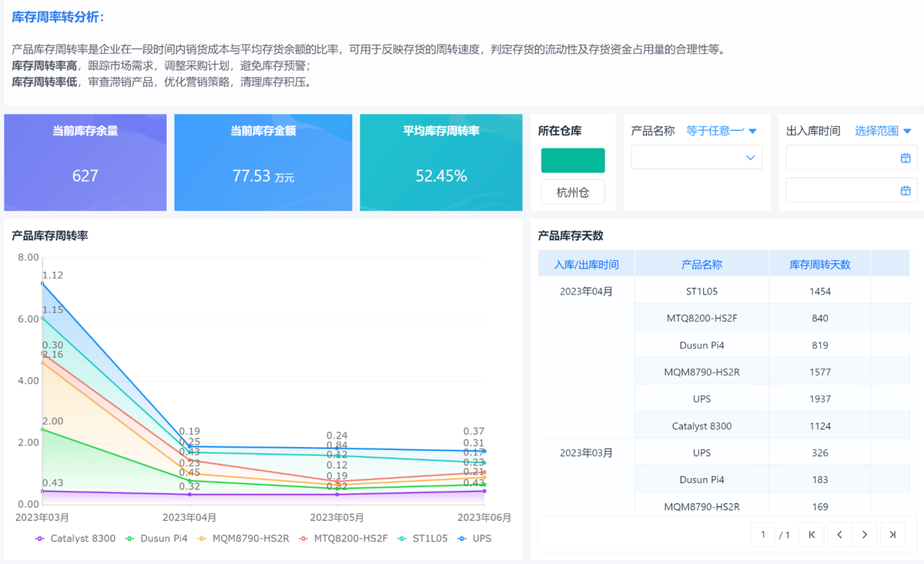
Task: Open the 选择范围 time filter dropdown
Action: pyautogui.click(x=883, y=131)
